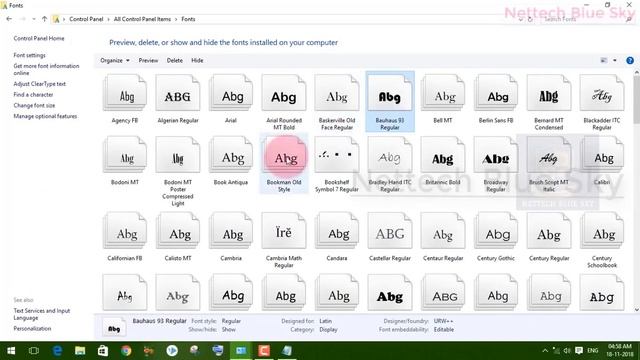Select the Bookshelf Symbol 7 Regular font
The image size is (640, 360).
coord(337,155)
